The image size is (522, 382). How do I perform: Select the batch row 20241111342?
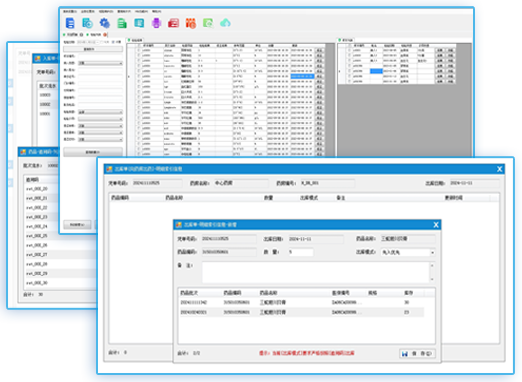click(302, 302)
